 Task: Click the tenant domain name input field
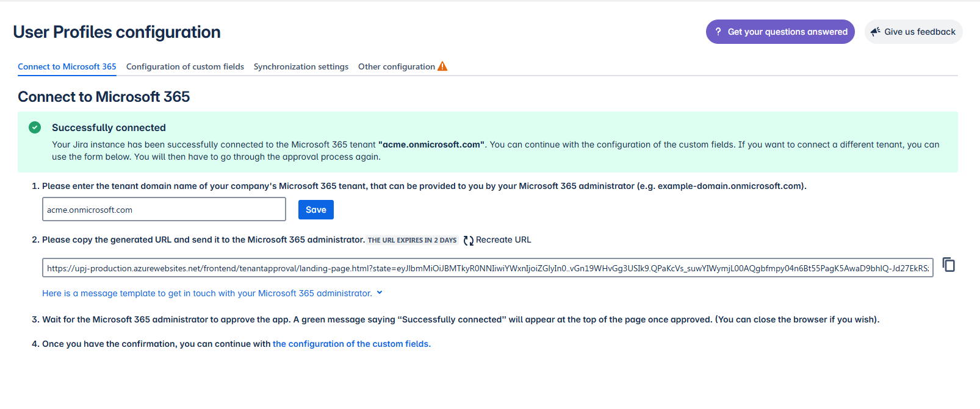coord(164,210)
